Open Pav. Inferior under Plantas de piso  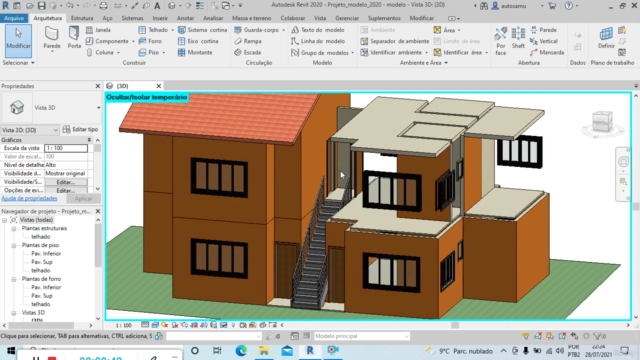tap(46, 254)
